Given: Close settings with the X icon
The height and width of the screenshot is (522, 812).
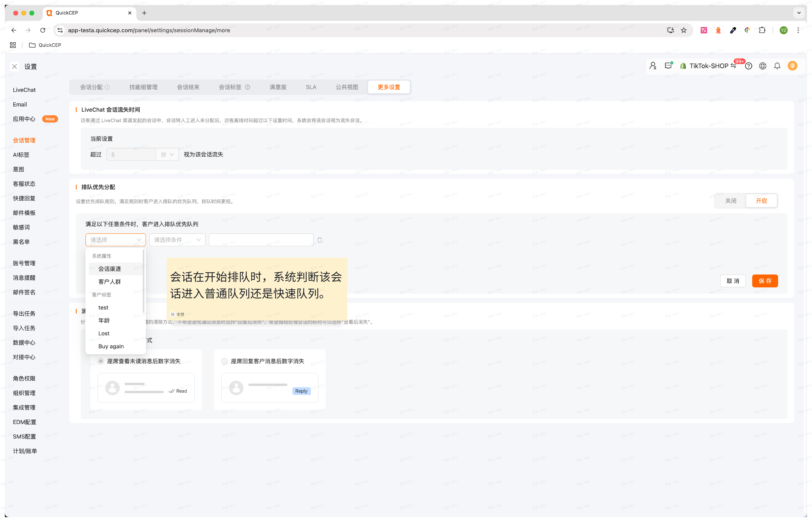Looking at the screenshot, I should pyautogui.click(x=15, y=66).
